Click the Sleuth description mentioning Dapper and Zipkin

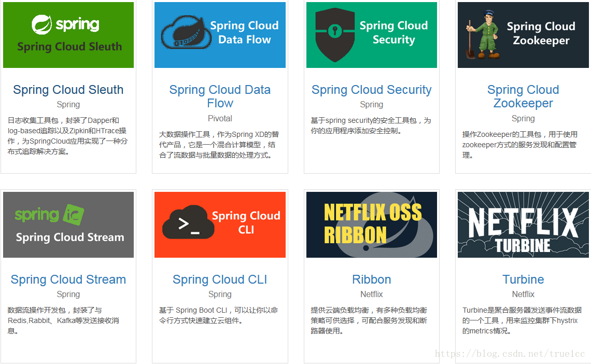tap(68, 136)
